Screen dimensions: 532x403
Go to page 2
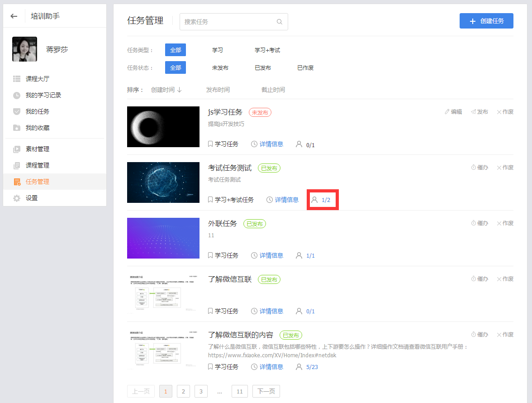click(183, 391)
